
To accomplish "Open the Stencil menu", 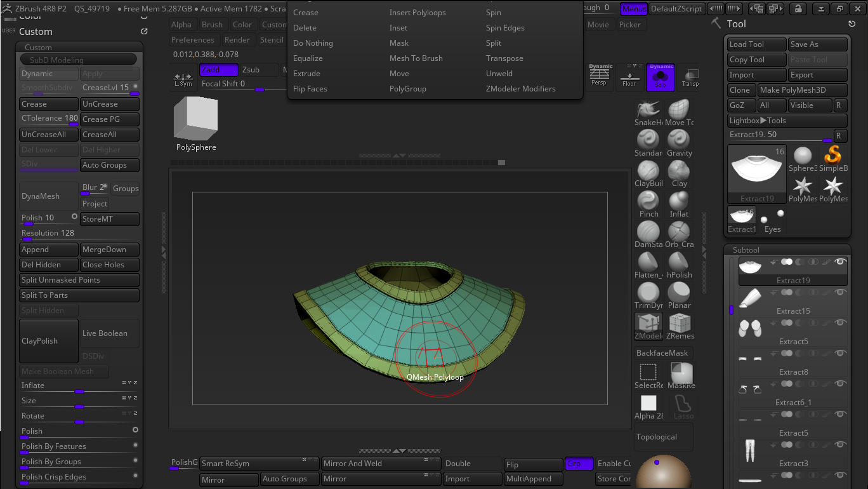I will [272, 40].
